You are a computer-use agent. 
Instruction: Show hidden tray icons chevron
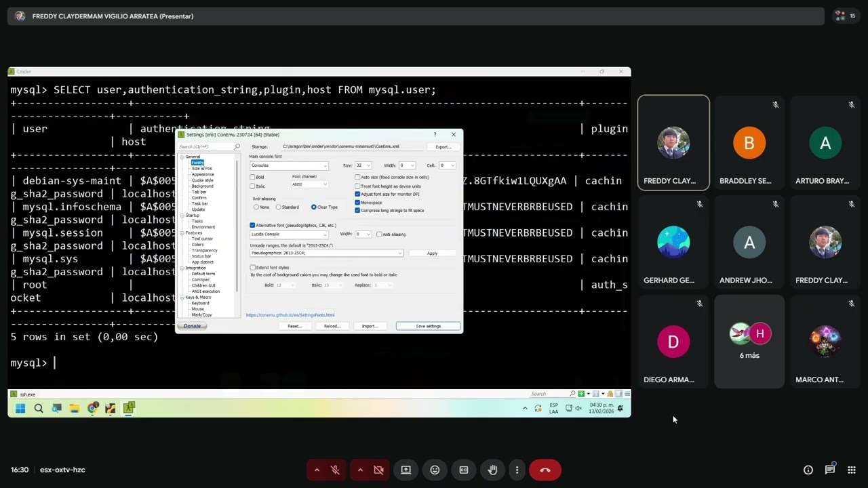click(525, 408)
